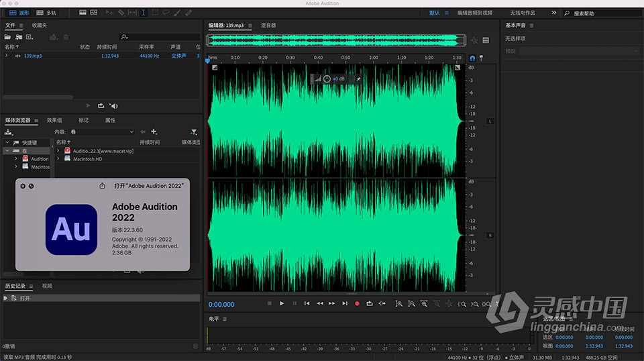Click the red Record button

357,304
